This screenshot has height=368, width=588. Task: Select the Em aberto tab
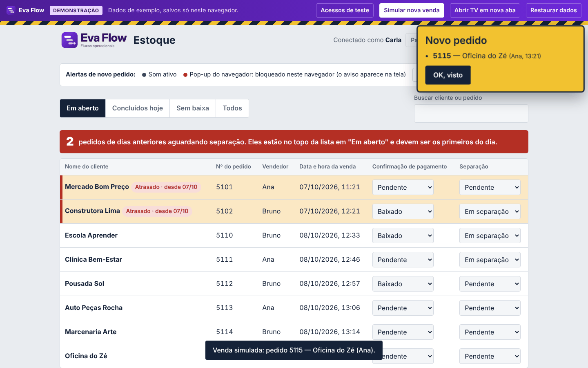[82, 108]
